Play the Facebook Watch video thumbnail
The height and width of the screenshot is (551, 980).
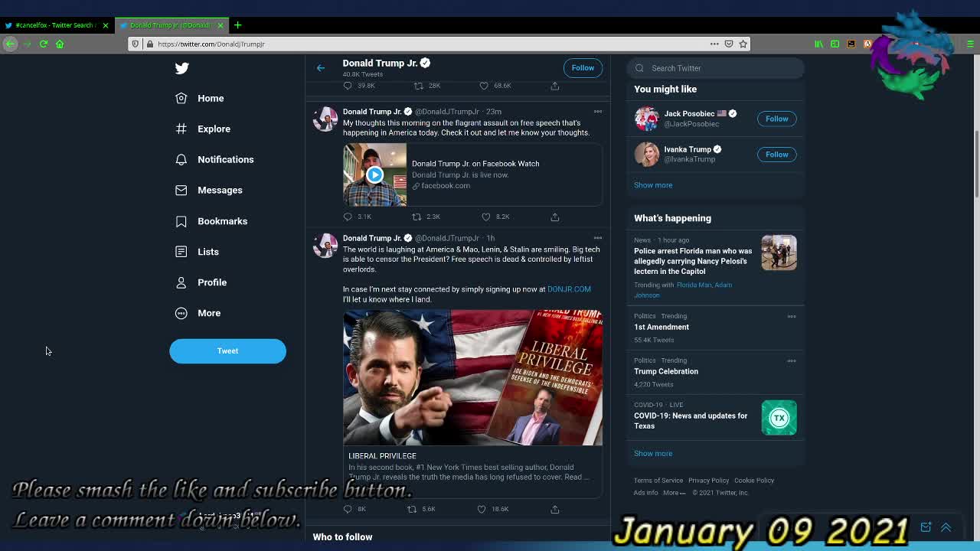click(x=374, y=175)
